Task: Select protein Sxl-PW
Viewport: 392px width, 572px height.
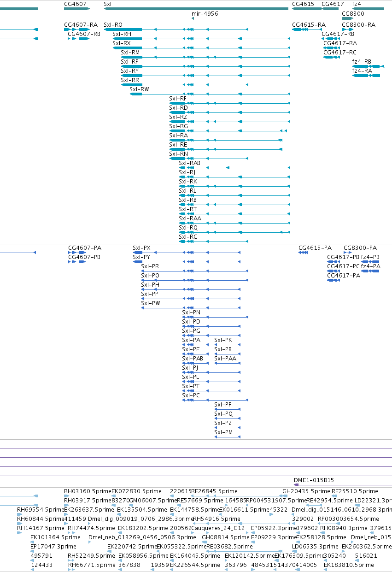Action: [151, 303]
